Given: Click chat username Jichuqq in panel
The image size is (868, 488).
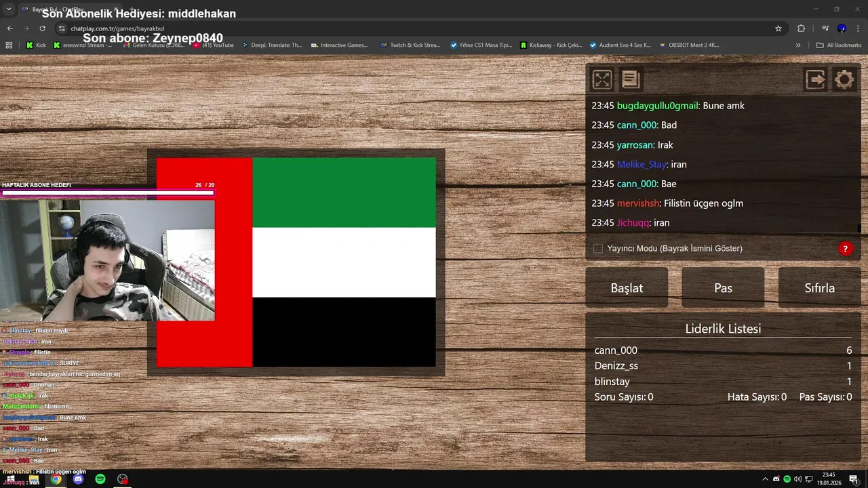Looking at the screenshot, I should coord(633,222).
